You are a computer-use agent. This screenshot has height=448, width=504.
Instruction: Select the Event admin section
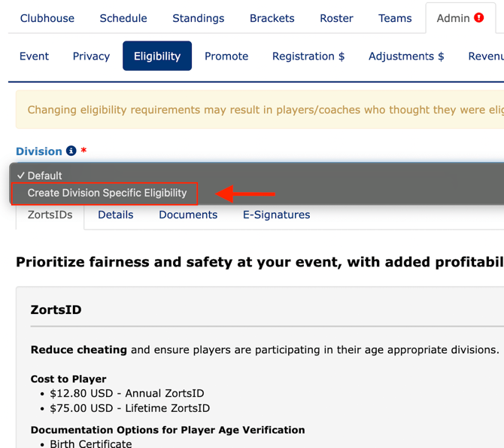[35, 56]
